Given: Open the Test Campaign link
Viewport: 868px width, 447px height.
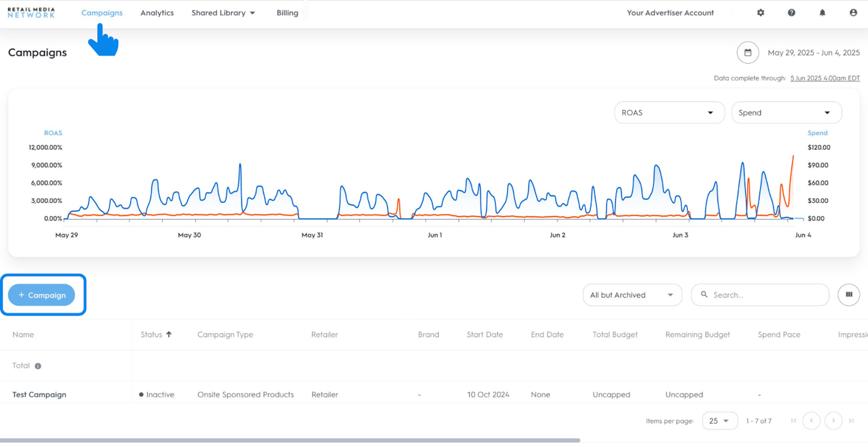Looking at the screenshot, I should tap(39, 395).
